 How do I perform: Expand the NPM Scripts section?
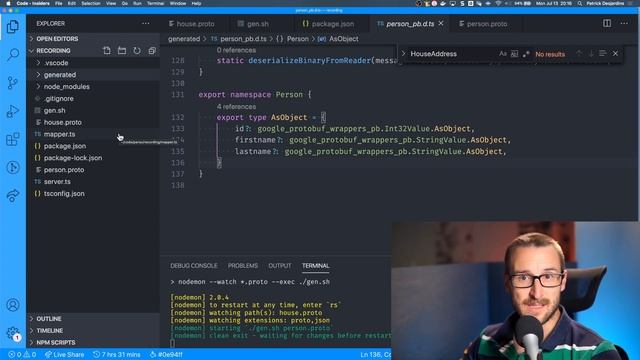(93, 342)
